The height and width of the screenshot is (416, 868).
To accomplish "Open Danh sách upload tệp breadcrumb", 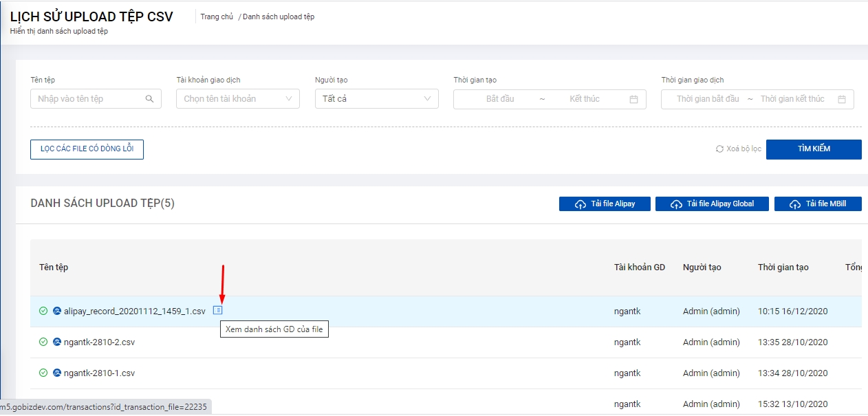I will 278,17.
